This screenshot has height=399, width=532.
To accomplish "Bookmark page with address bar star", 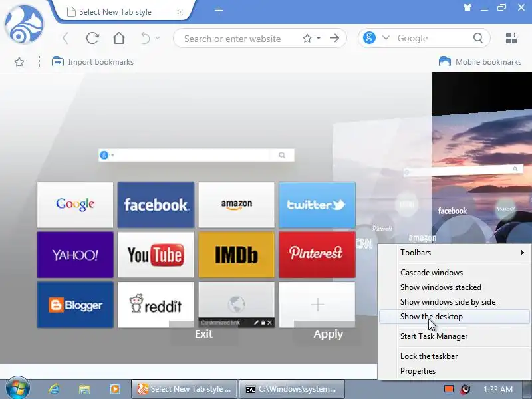I will 307,38.
